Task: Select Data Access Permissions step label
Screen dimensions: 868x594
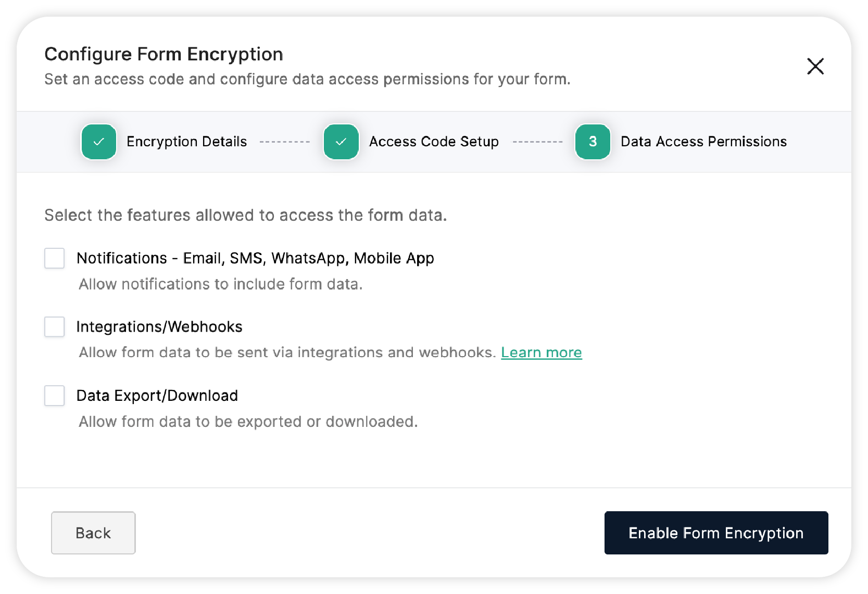Action: (x=703, y=142)
